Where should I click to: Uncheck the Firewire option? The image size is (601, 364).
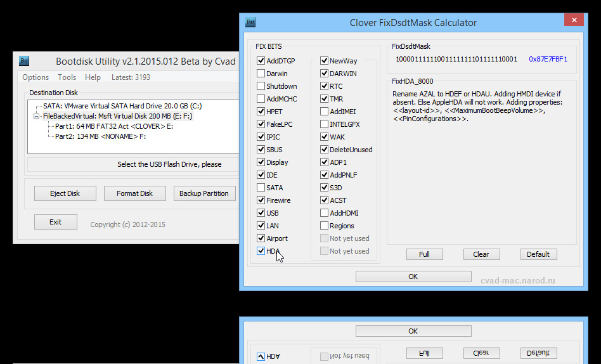tap(261, 200)
